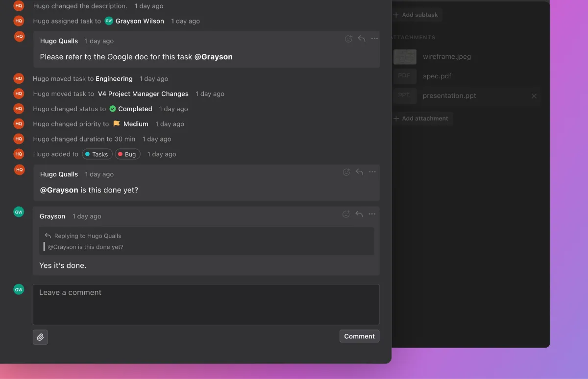Open the wireframe.jpeg thumbnail

point(405,57)
